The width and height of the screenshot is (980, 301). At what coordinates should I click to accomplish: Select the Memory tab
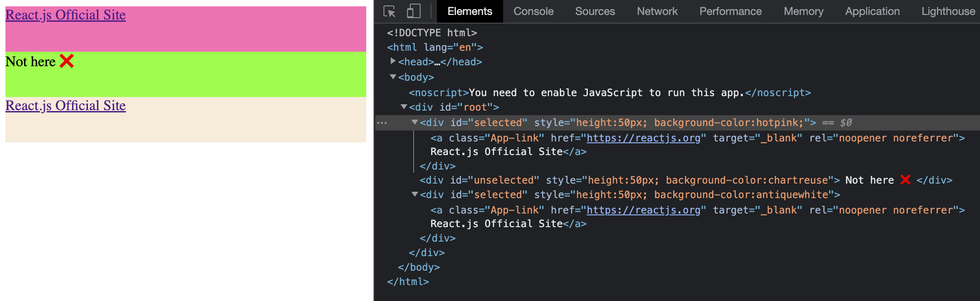pos(804,11)
